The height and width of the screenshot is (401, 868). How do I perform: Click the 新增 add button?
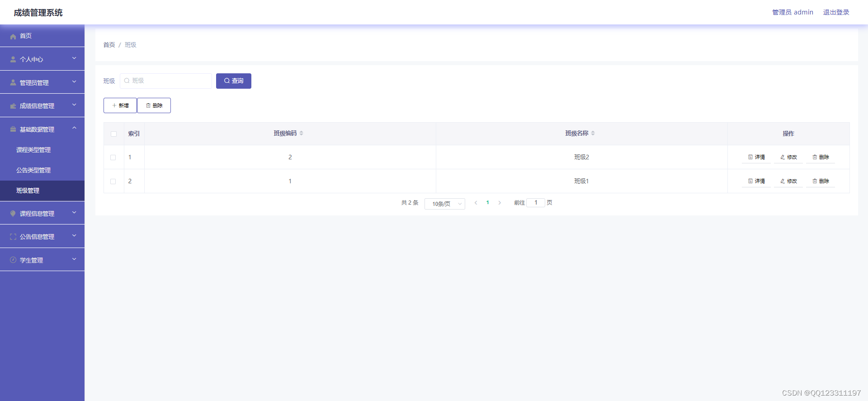pos(120,105)
